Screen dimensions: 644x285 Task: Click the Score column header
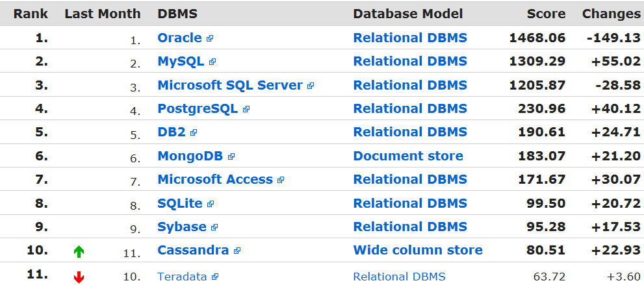[546, 14]
